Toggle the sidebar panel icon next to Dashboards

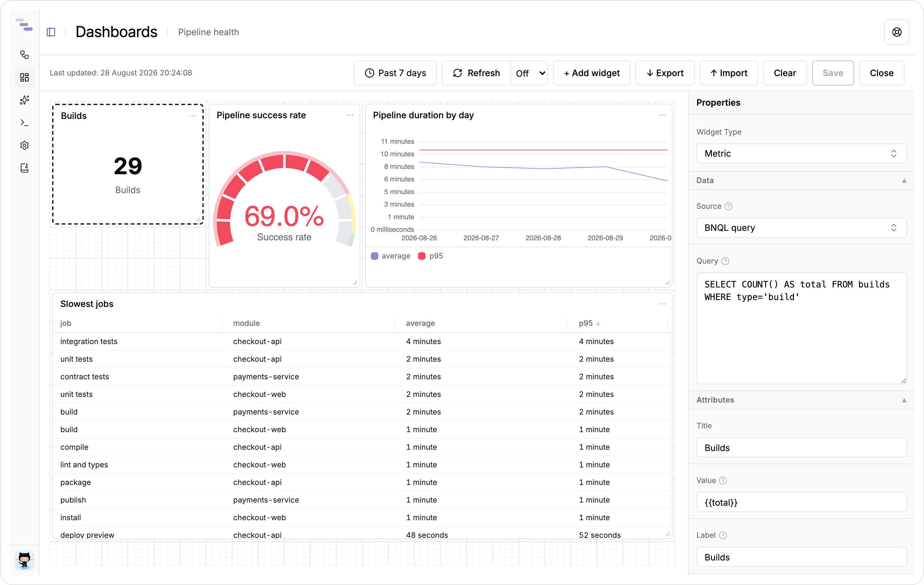point(51,32)
